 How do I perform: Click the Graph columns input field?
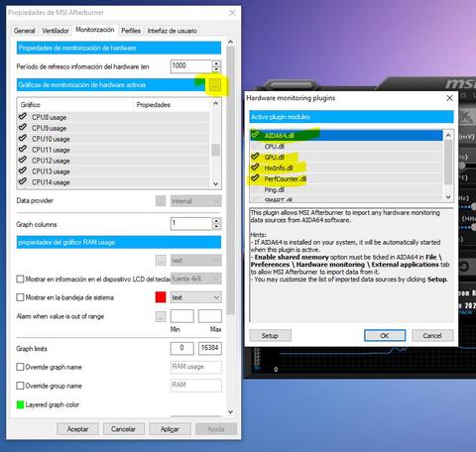191,224
